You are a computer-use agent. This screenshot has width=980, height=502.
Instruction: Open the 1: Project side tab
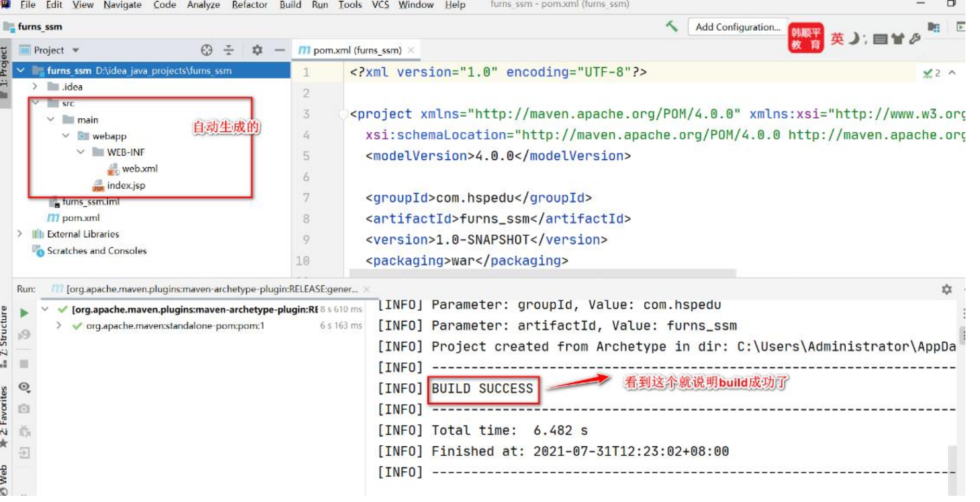5,72
